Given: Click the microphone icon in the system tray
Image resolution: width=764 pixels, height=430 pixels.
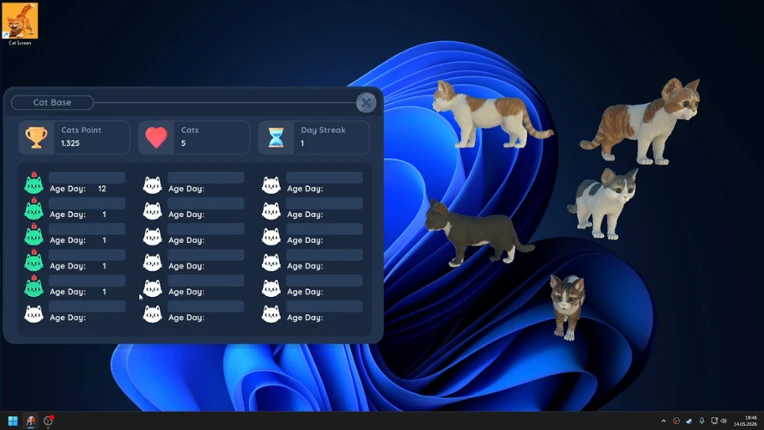Looking at the screenshot, I should (701, 421).
